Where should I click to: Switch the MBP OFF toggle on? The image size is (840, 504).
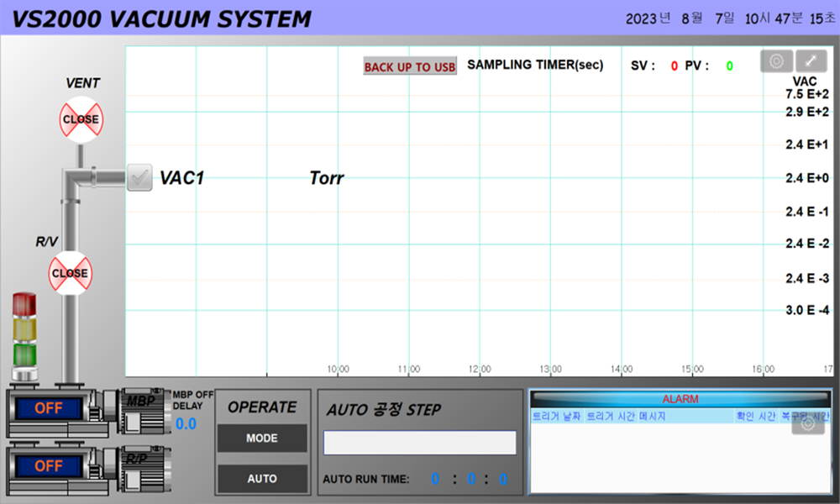pos(49,407)
